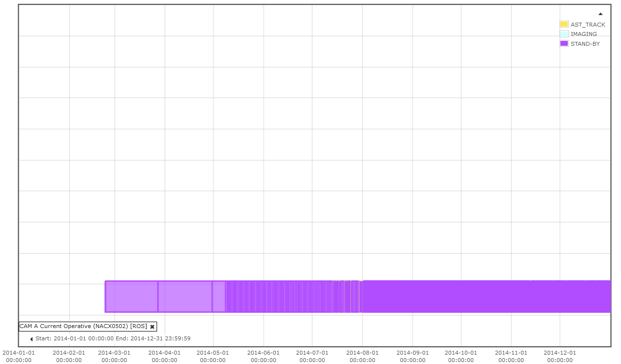This screenshot has height=364, width=621.
Task: Click the 2014-01-01 axis label
Action: point(19,356)
